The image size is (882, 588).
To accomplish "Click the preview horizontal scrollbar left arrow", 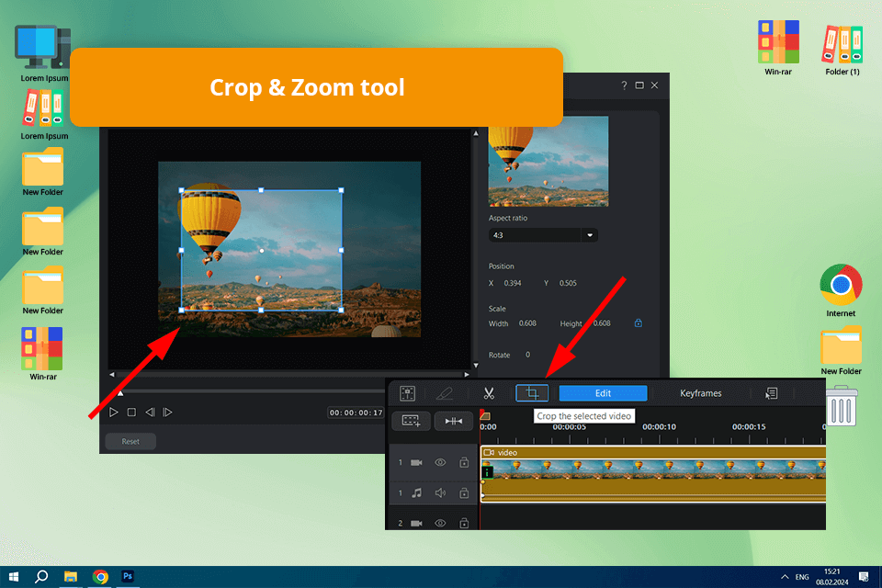I will tap(112, 374).
